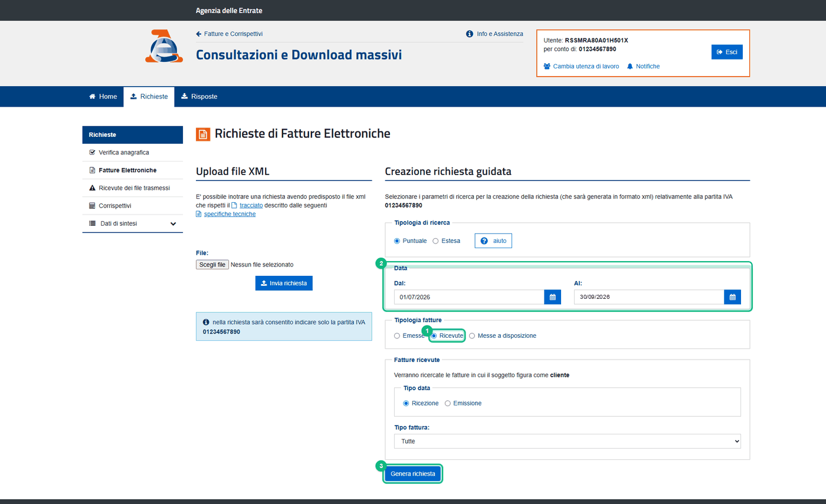Viewport: 826px width, 504px height.
Task: Click the Cambia utenza di lavoro link
Action: pos(586,67)
